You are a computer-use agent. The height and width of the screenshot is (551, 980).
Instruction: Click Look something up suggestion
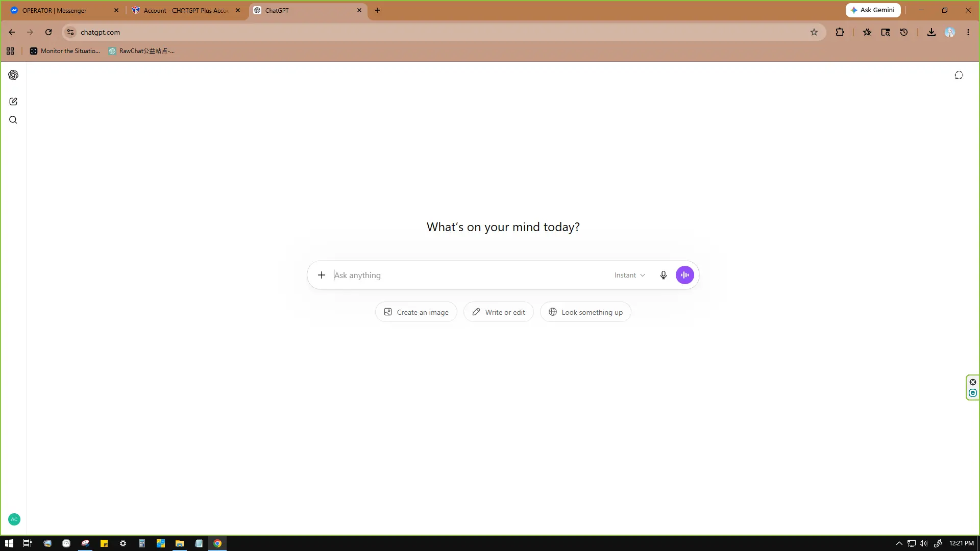point(585,312)
